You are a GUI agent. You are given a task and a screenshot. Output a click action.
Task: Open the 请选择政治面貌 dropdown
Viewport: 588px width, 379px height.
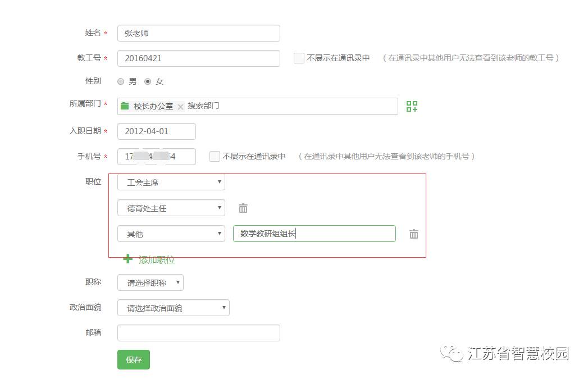pyautogui.click(x=173, y=308)
